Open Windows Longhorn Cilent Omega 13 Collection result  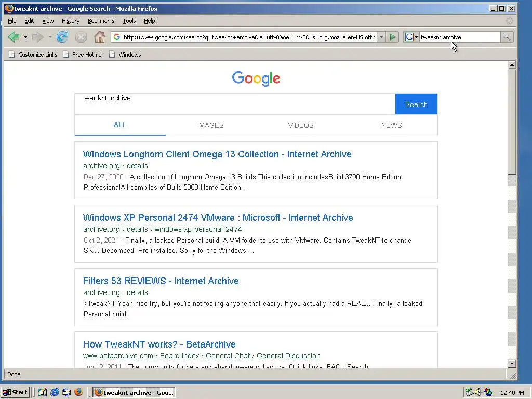[x=217, y=154]
